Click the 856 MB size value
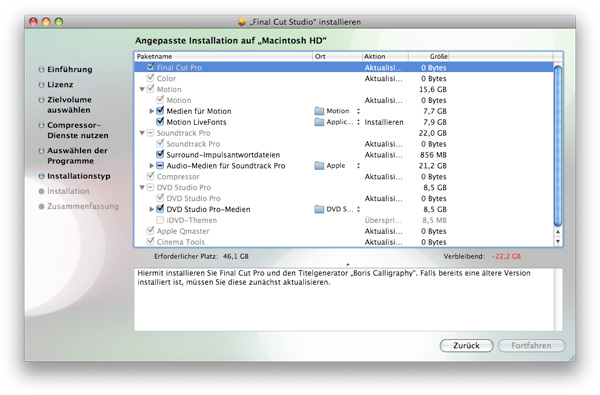 [x=433, y=155]
